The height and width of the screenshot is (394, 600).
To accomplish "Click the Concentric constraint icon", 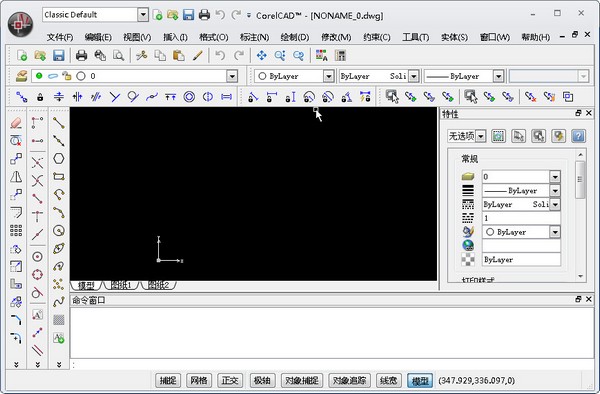I will pos(189,97).
